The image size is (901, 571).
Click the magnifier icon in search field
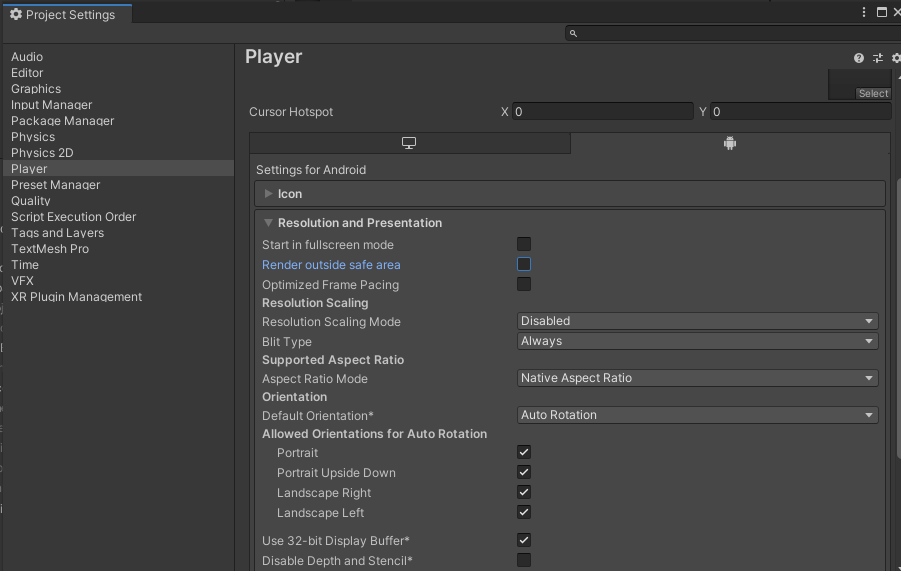pos(573,33)
